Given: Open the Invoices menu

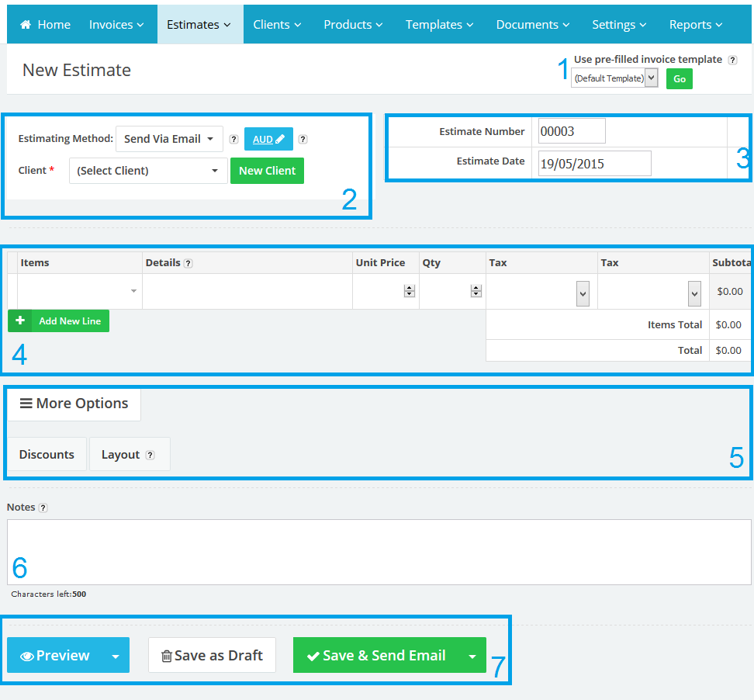Looking at the screenshot, I should (x=116, y=25).
